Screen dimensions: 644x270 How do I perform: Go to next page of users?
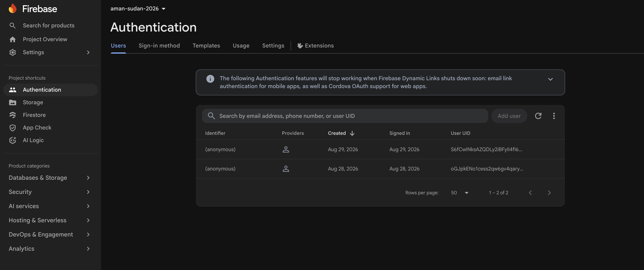549,193
